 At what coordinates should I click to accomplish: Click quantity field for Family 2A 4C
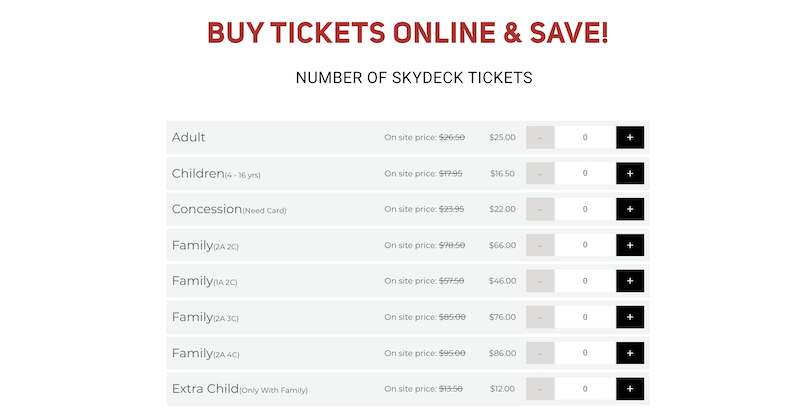[x=585, y=353]
